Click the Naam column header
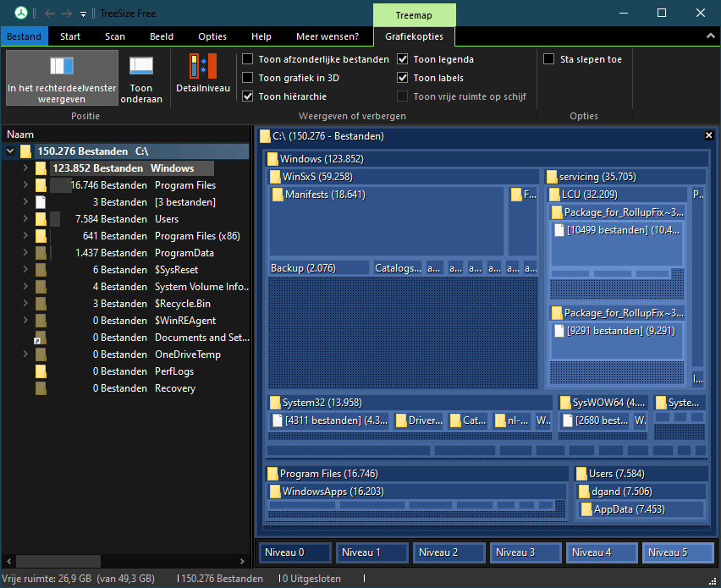Screen dimensions: 721x588 coord(126,135)
